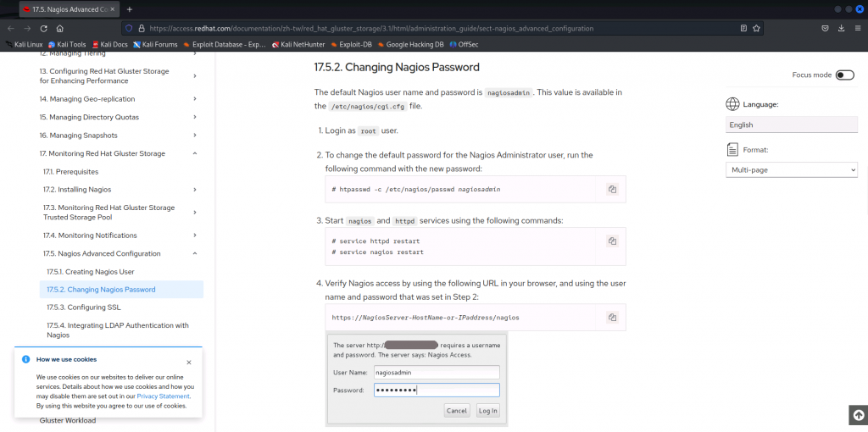Image resolution: width=868 pixels, height=432 pixels.
Task: Open Kali NetHunter bookmark
Action: [x=299, y=44]
